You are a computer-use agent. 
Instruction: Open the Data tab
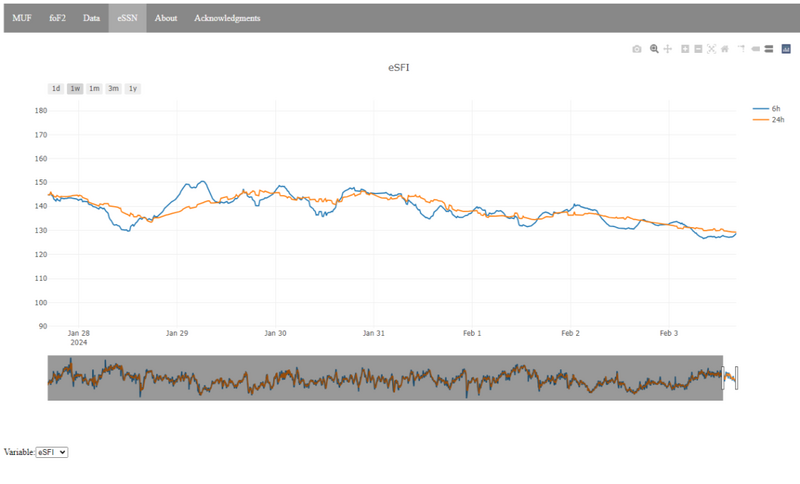coord(91,18)
